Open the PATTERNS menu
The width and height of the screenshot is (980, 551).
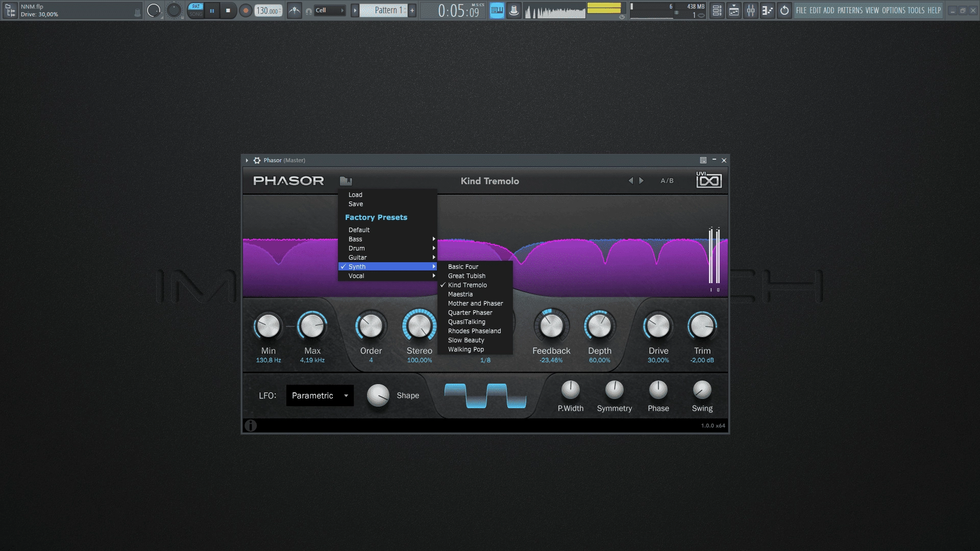[850, 10]
